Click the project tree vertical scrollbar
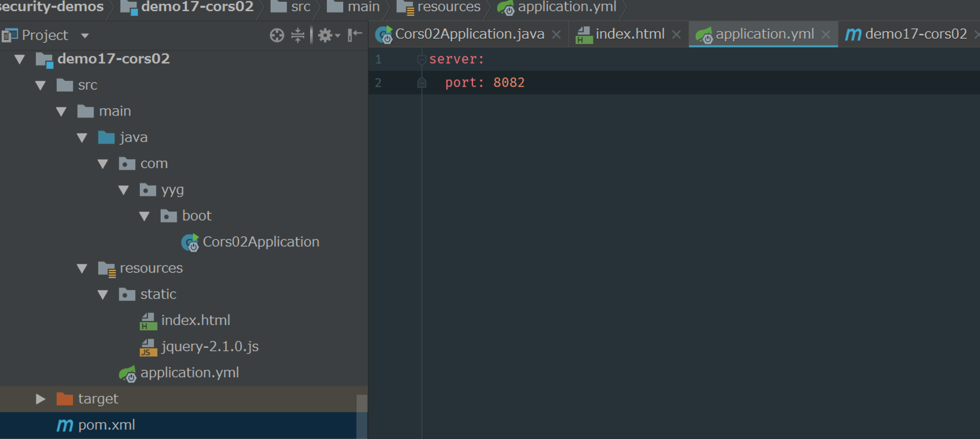The width and height of the screenshot is (980, 439). click(362, 416)
